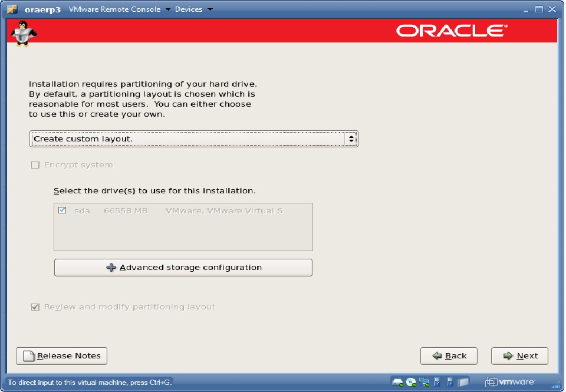Open the CD/DVD device icon in status bar
This screenshot has width=566, height=392.
(410, 382)
